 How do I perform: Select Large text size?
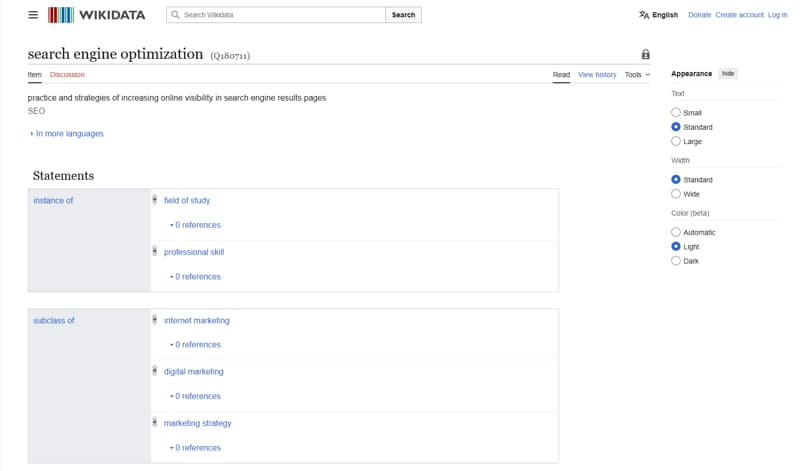pyautogui.click(x=676, y=141)
